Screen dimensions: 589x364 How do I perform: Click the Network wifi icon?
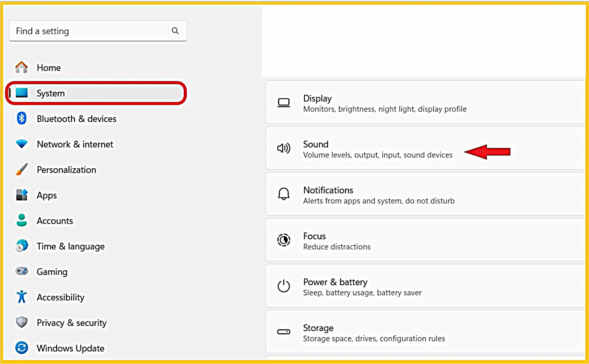[21, 144]
